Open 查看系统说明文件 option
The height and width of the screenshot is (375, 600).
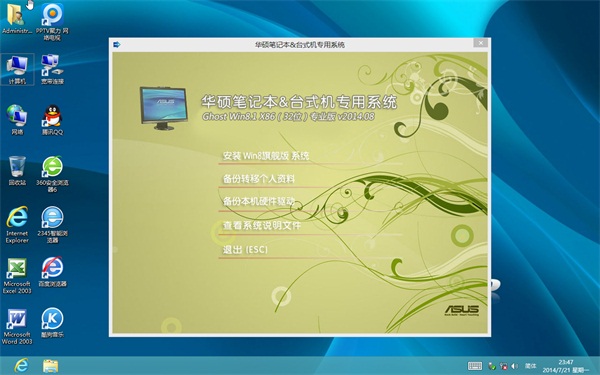[262, 225]
